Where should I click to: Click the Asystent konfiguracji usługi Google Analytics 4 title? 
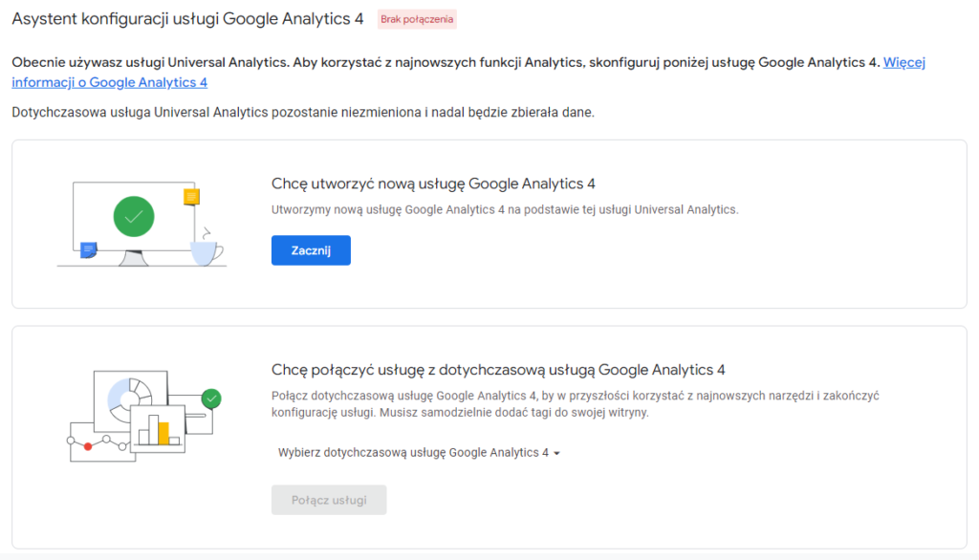click(187, 19)
